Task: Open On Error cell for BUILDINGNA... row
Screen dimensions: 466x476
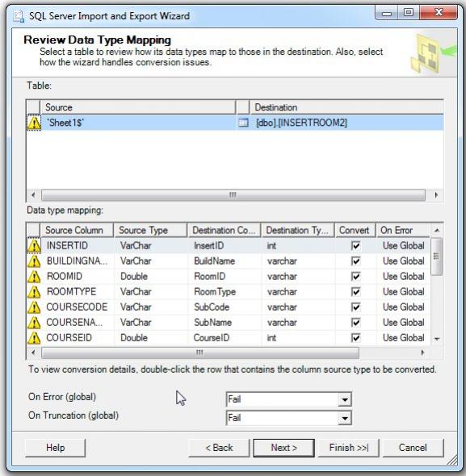Action: tap(403, 261)
